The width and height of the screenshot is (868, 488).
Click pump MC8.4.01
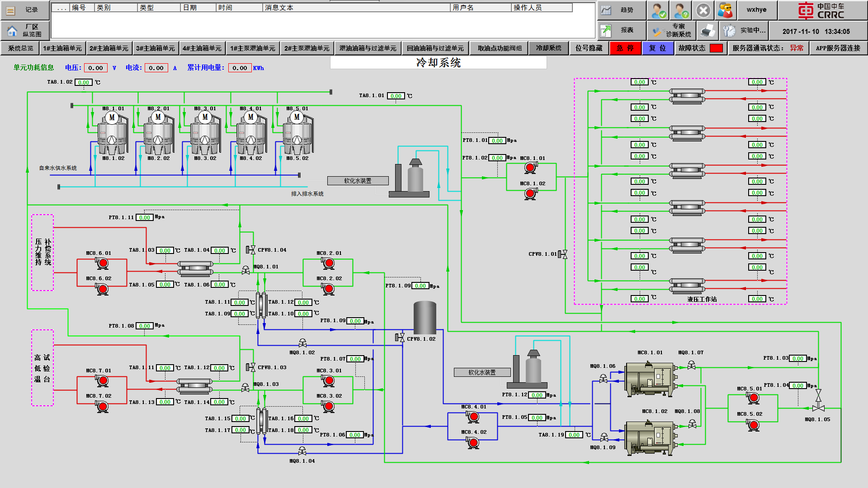473,417
